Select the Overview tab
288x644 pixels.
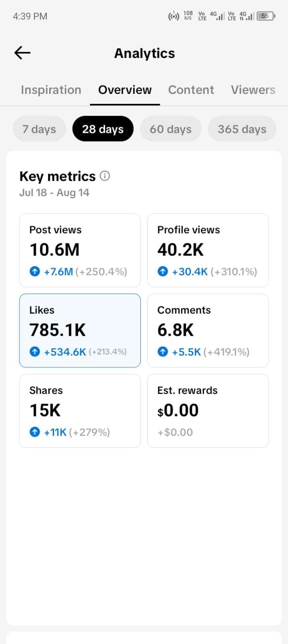(x=125, y=90)
